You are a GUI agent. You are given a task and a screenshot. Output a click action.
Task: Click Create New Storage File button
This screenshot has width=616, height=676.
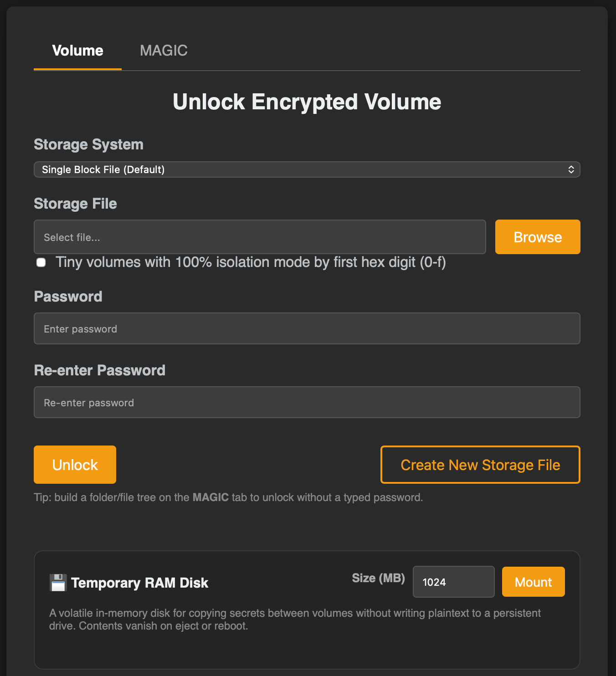480,465
